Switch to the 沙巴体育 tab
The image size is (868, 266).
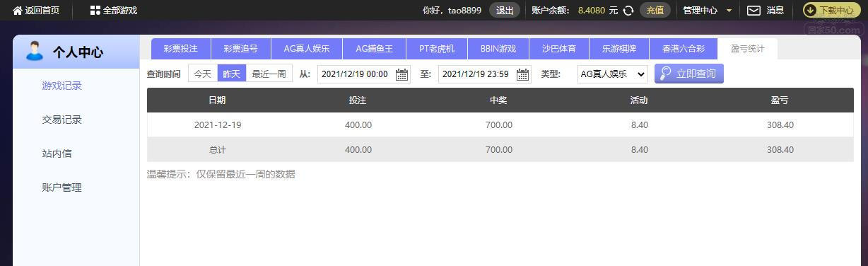(559, 49)
